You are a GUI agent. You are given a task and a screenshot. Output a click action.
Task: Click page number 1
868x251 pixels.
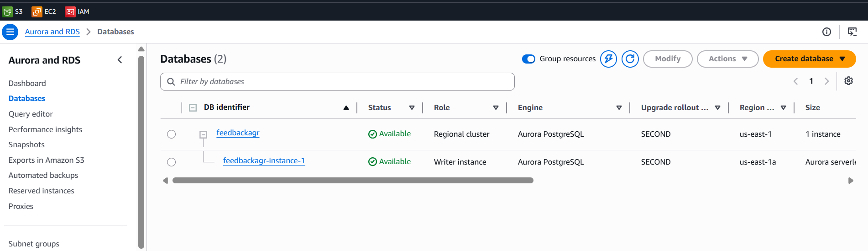811,81
